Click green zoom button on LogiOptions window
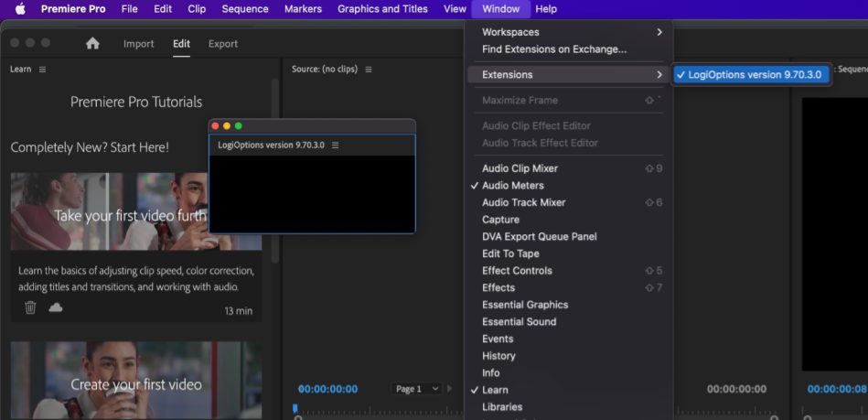This screenshot has height=420, width=868. point(239,126)
